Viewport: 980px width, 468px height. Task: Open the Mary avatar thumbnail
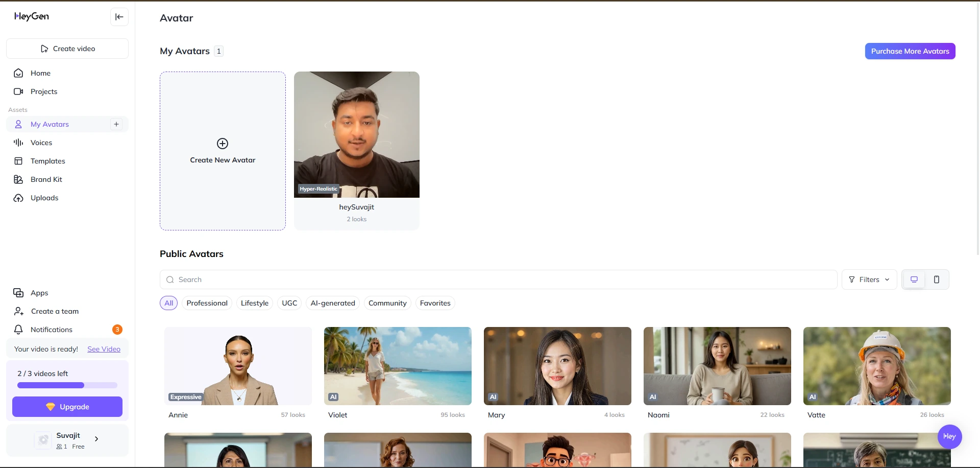[x=557, y=366]
